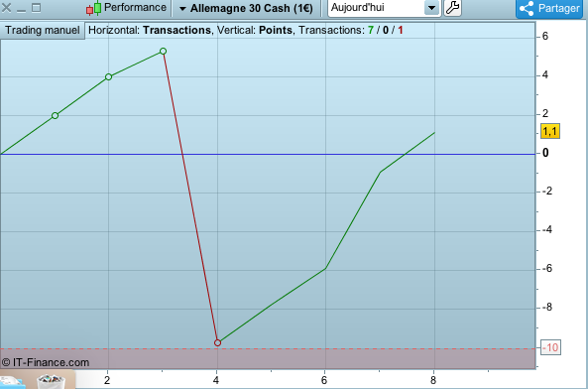Maximize the Performance window

click(x=36, y=8)
